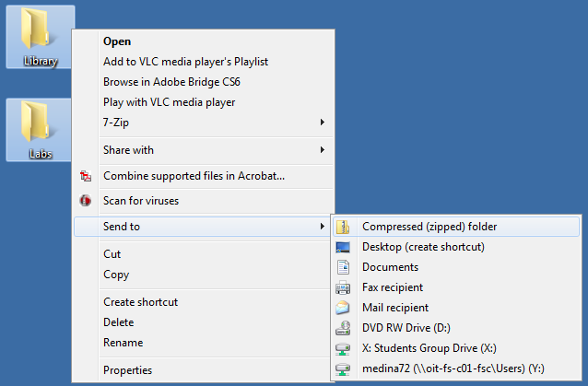
Task: Expand the Share with submenu
Action: 322,150
